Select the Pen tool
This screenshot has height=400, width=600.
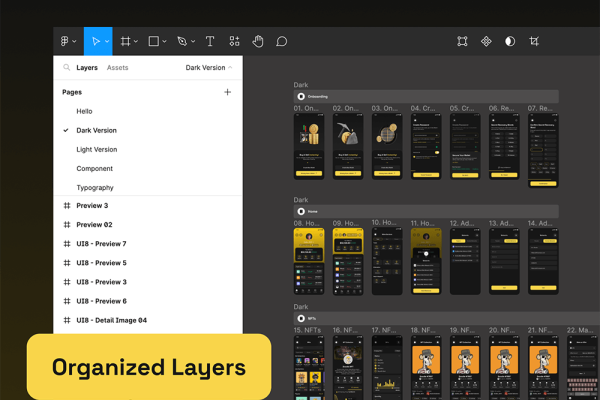pos(182,41)
